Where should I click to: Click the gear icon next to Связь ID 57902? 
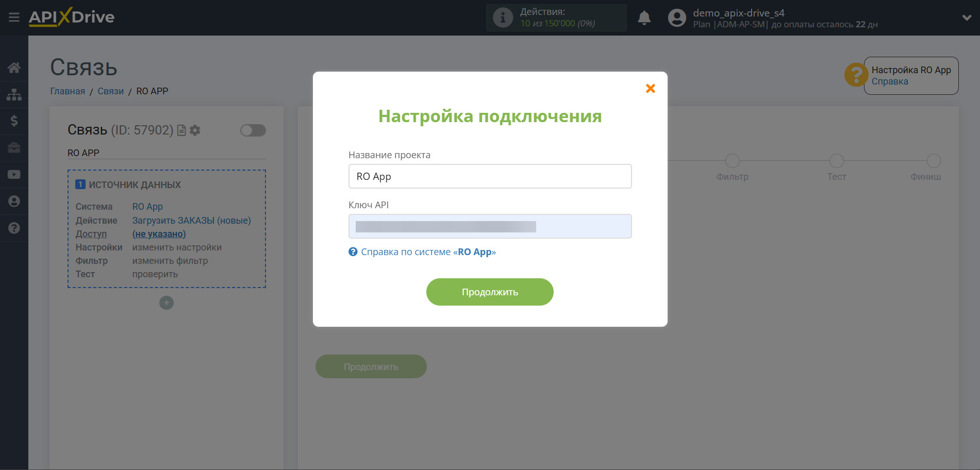[195, 130]
